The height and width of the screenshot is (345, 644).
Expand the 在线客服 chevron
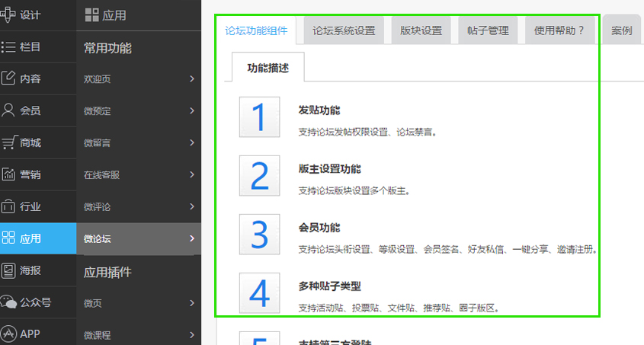[x=191, y=174]
